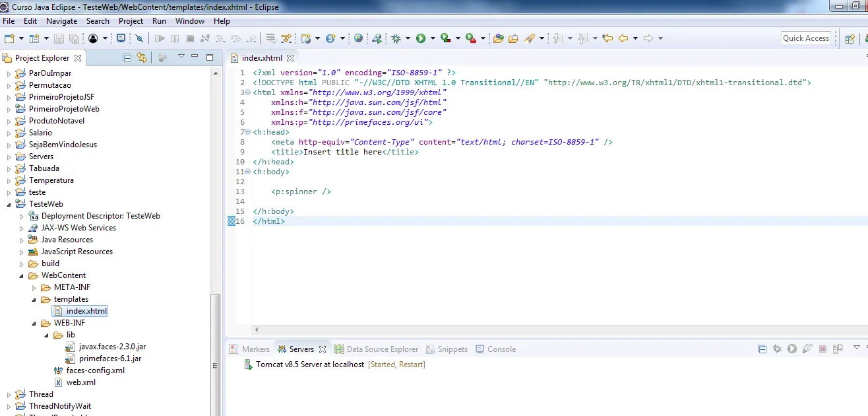Toggle Link with Editor in Project Explorer
The height and width of the screenshot is (416, 868).
click(x=141, y=57)
